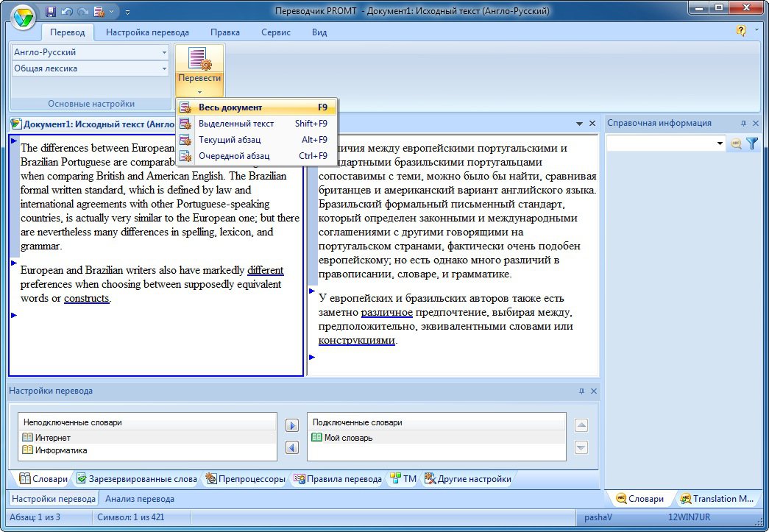
Task: Click the left arrow to disconnect dictionary
Action: click(x=292, y=447)
